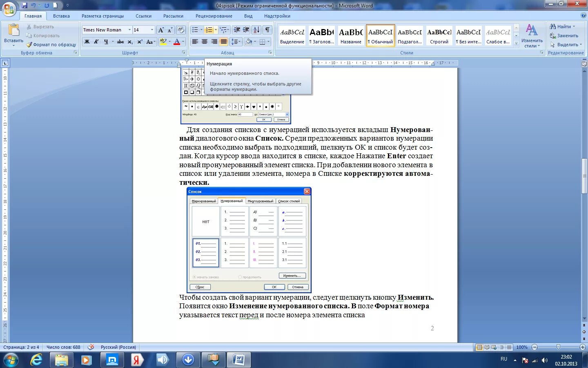The width and height of the screenshot is (588, 368).
Task: Apply superscript formatting (x²)
Action: coord(140,42)
